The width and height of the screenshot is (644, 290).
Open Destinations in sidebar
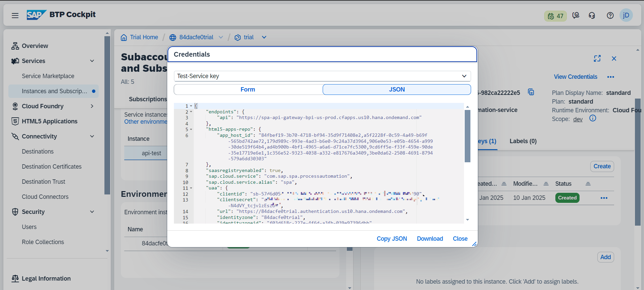(x=38, y=152)
